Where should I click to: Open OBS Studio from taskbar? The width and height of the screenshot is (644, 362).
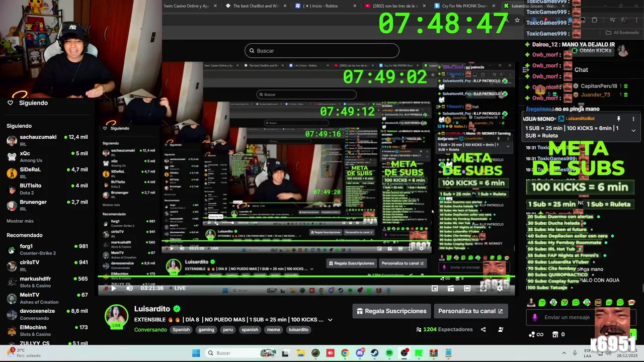pos(404,353)
